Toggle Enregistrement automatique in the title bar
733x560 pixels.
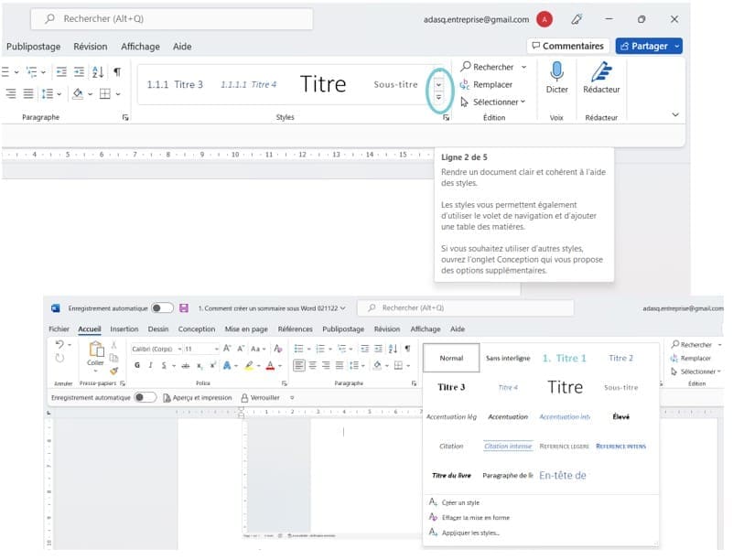(x=162, y=308)
